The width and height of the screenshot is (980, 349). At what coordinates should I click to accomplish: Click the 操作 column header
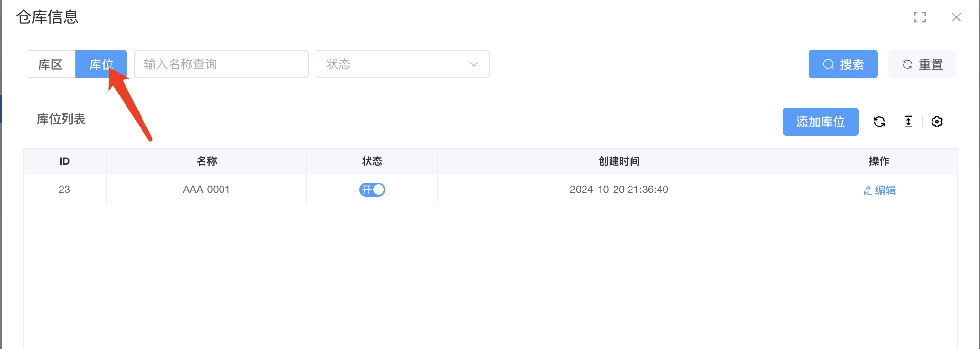[x=879, y=161]
